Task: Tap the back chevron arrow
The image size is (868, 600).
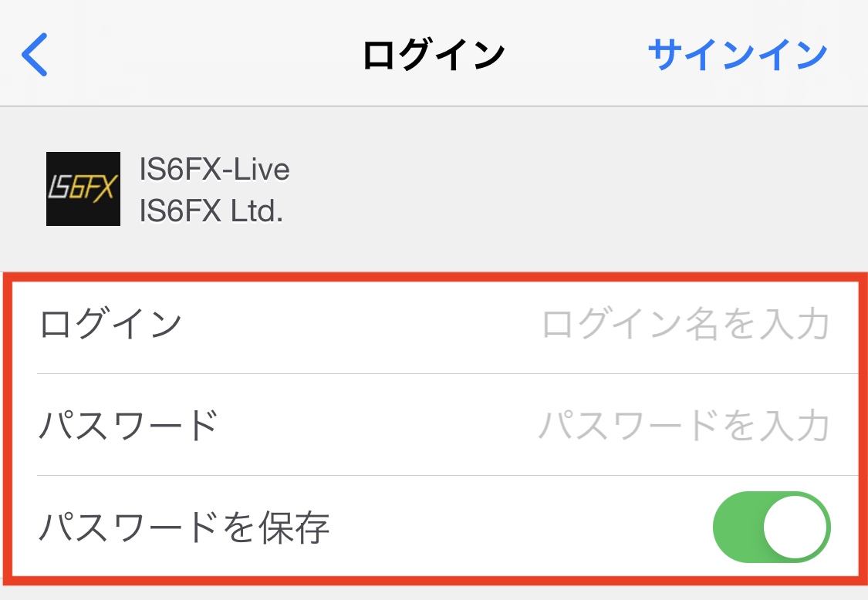Action: click(35, 55)
